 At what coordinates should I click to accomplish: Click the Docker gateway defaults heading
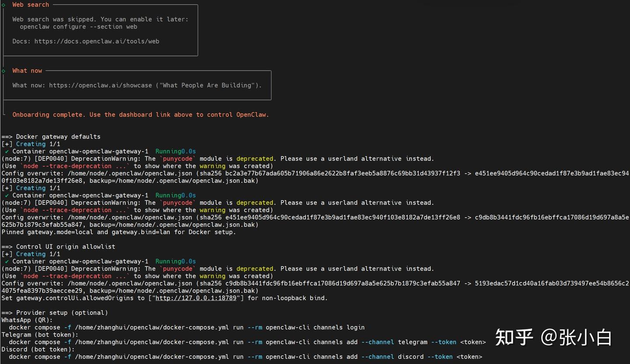58,137
